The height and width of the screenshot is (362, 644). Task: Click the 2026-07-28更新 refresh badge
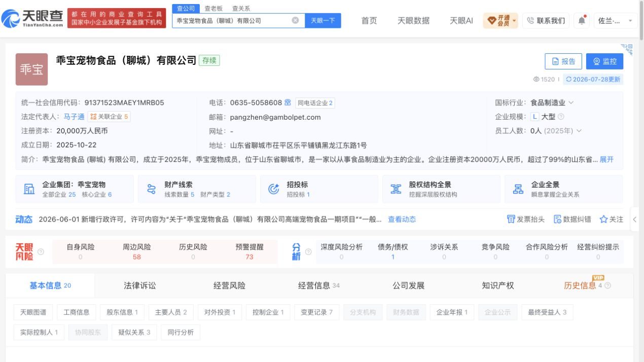pyautogui.click(x=593, y=79)
